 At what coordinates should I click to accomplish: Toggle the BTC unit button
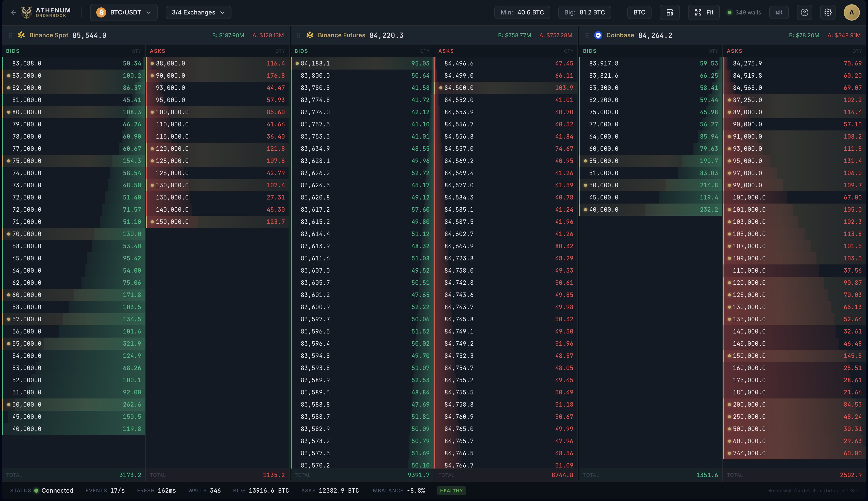(x=639, y=12)
